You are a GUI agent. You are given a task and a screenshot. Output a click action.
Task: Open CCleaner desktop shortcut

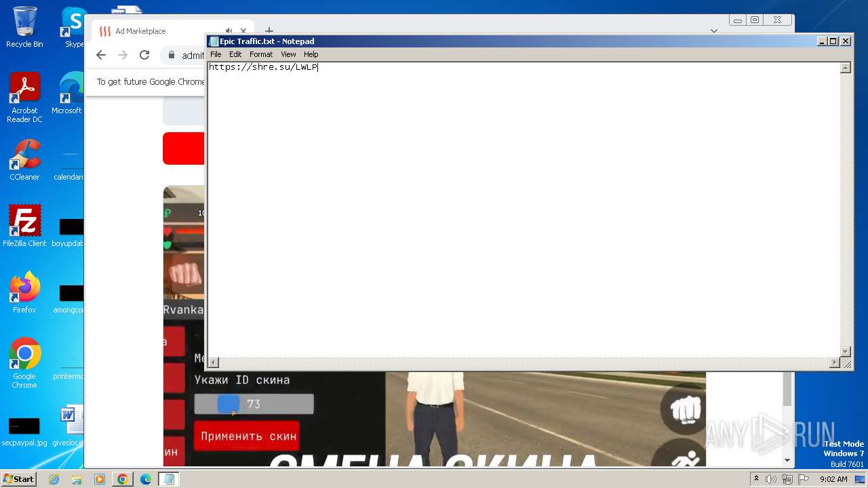click(x=24, y=160)
